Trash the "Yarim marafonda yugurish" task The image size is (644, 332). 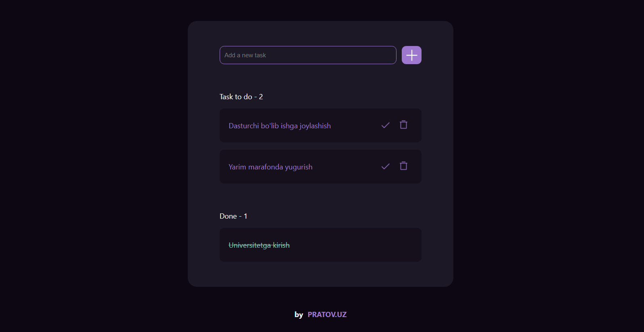403,166
